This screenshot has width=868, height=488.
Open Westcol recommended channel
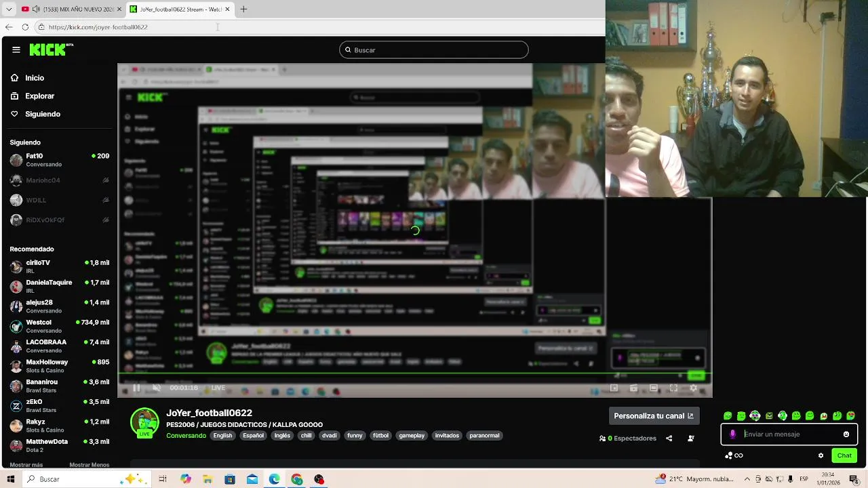pos(60,326)
